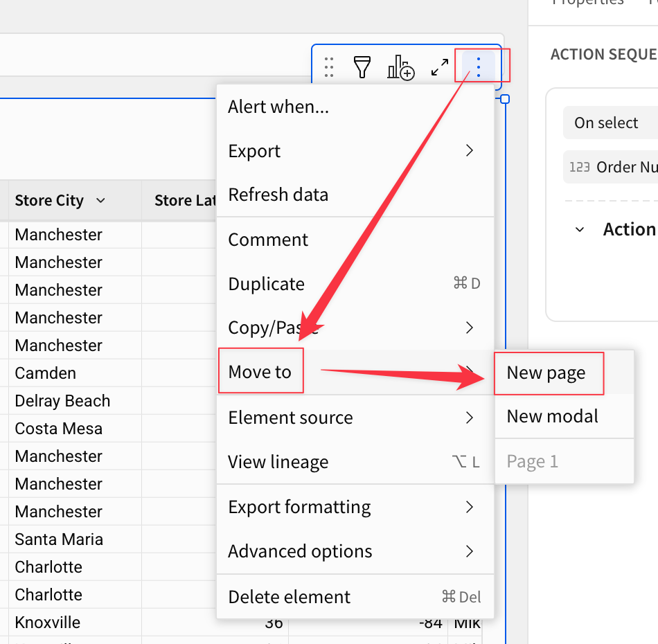Choose Delete element from menu
The image size is (658, 644).
[355, 597]
